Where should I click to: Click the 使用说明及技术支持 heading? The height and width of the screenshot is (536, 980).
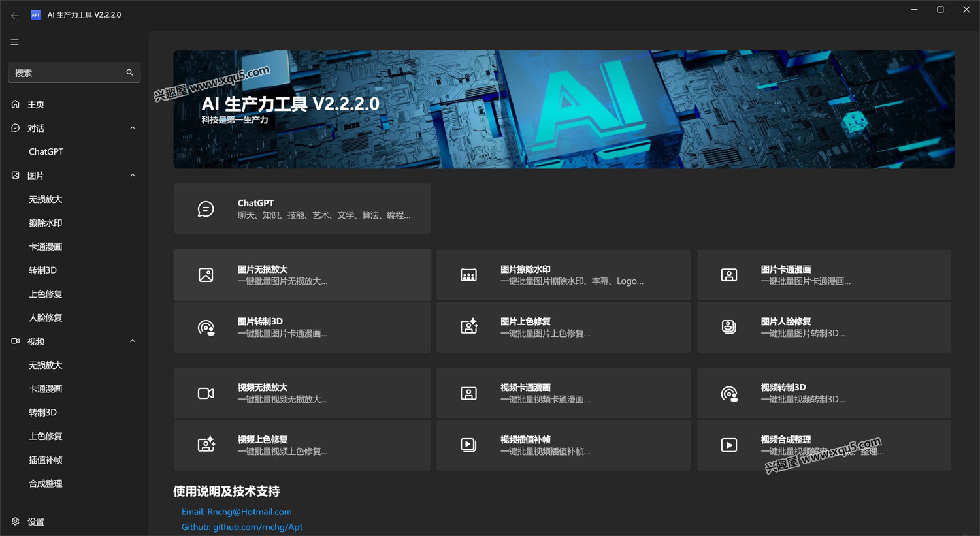tap(227, 491)
